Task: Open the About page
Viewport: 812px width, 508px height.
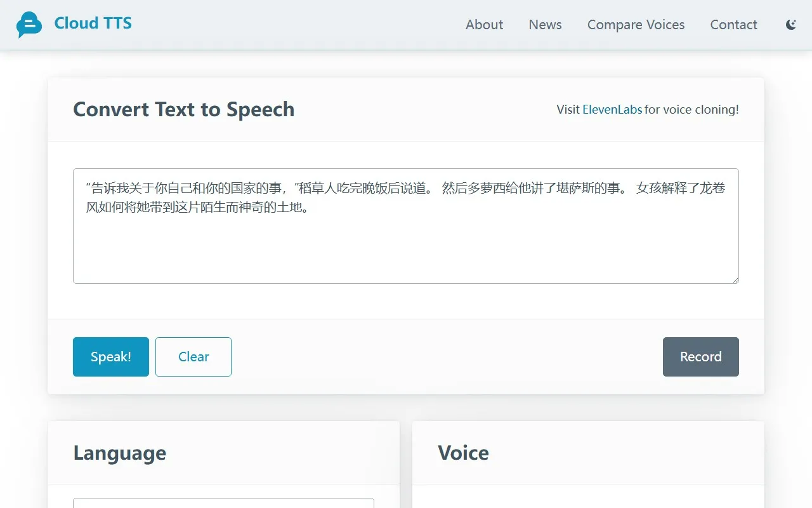Action: tap(484, 25)
